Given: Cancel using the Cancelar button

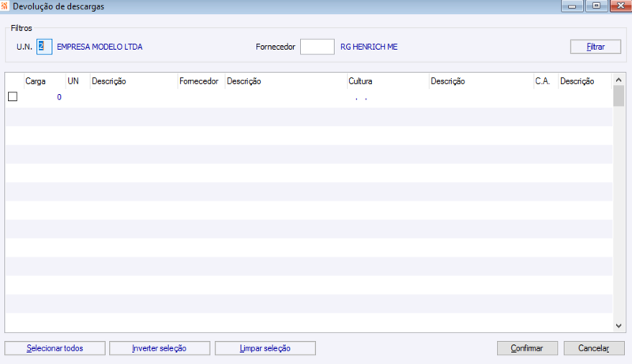Looking at the screenshot, I should 594,348.
